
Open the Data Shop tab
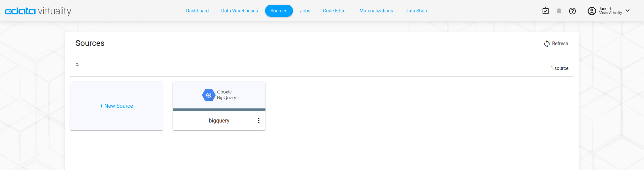[416, 11]
